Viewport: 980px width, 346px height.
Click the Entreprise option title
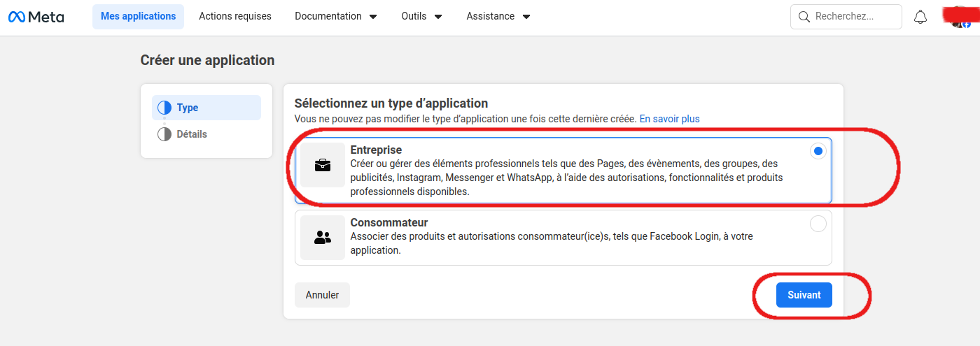click(376, 150)
